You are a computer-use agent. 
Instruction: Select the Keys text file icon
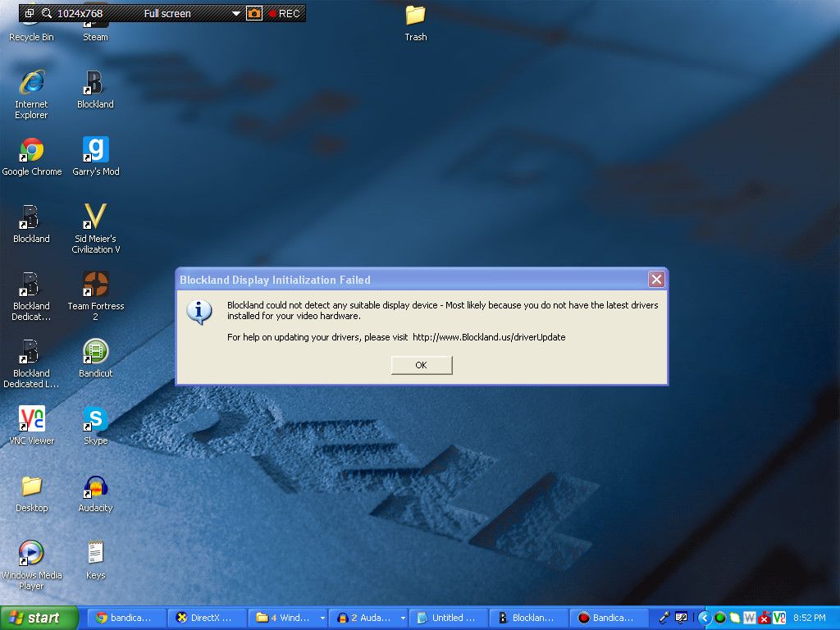(95, 560)
